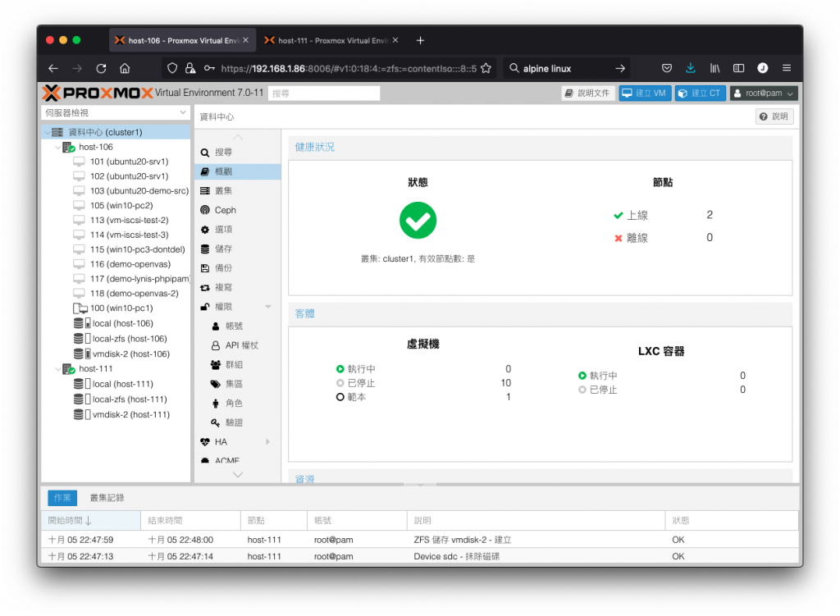This screenshot has height=616, width=840.
Task: Select VM 118 (demo-openvas-2)
Action: tap(116, 294)
